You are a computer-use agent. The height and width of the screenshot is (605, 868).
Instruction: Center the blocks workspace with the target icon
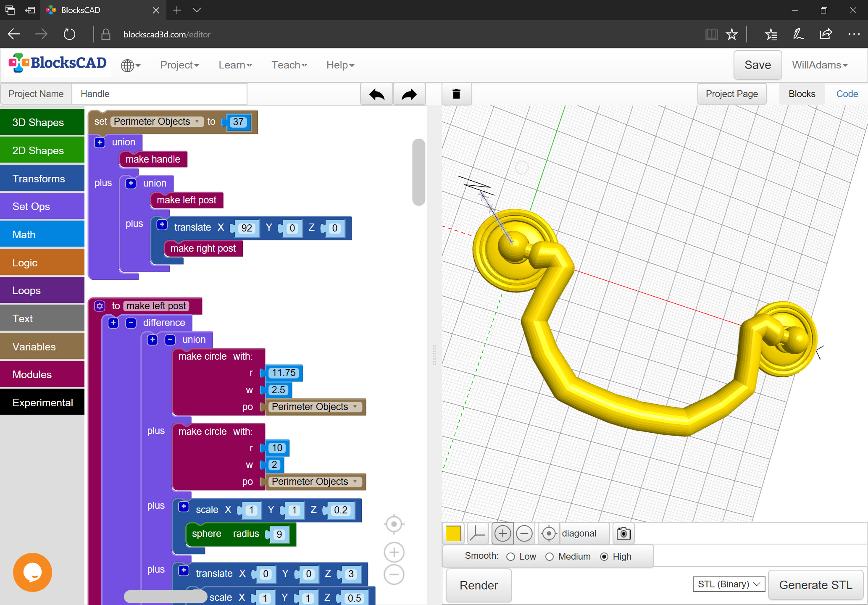(x=394, y=524)
